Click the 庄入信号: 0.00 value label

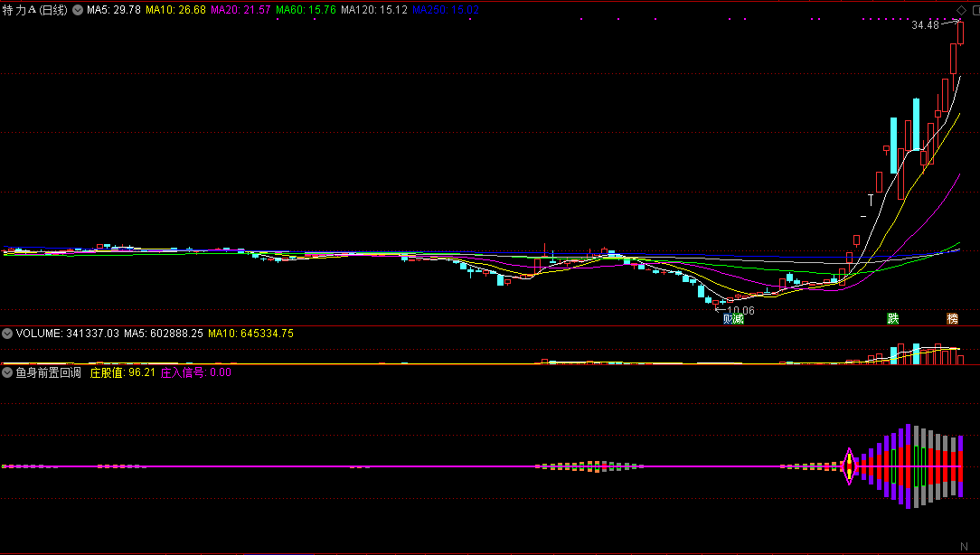195,372
